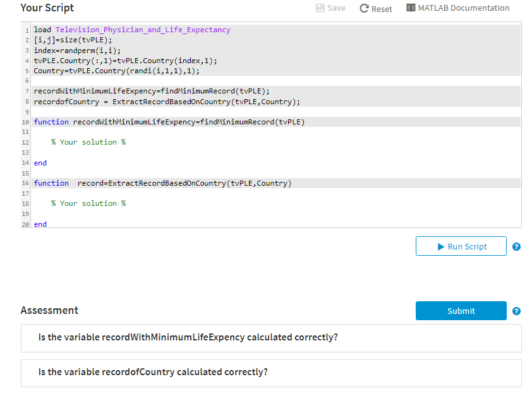Click the 'load Television_Physician_and_Life_Expectancy' line
The image size is (532, 420).
[132, 30]
